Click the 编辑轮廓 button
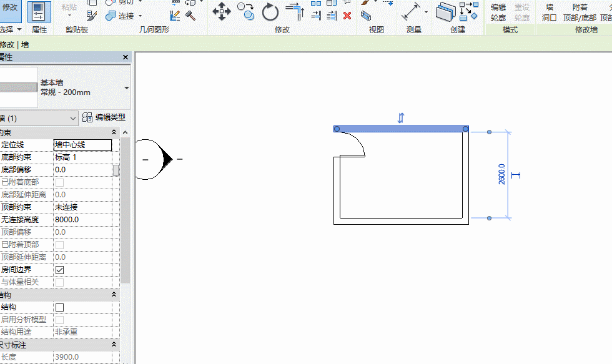Screen dimensions: 612x364 (498, 12)
